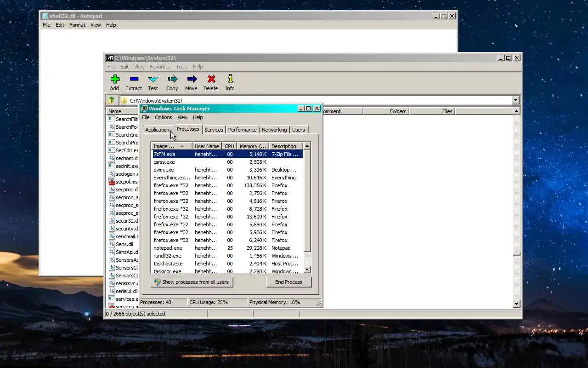Click the red Delete icon in 7-Zip
Image resolution: width=588 pixels, height=368 pixels.
click(211, 79)
